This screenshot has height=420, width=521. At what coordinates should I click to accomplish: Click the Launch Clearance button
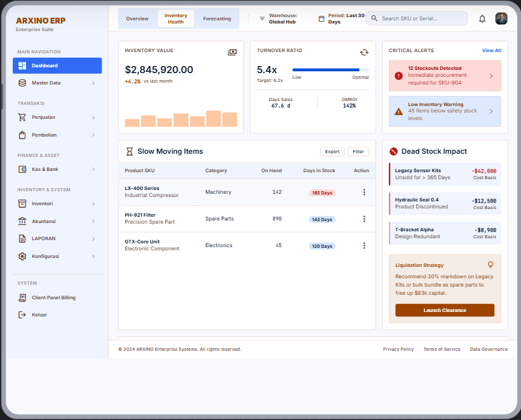tap(445, 310)
